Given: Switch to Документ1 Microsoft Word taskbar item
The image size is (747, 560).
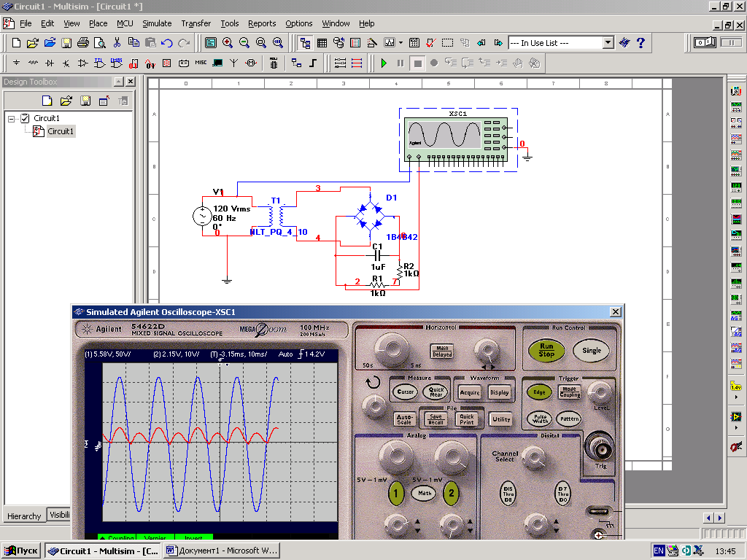Looking at the screenshot, I should [x=222, y=551].
